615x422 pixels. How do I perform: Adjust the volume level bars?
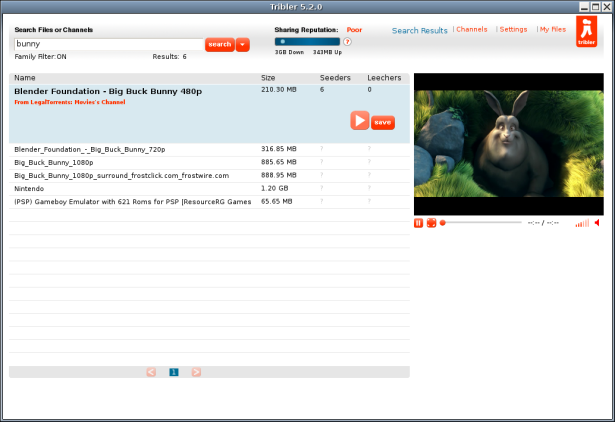coord(582,223)
